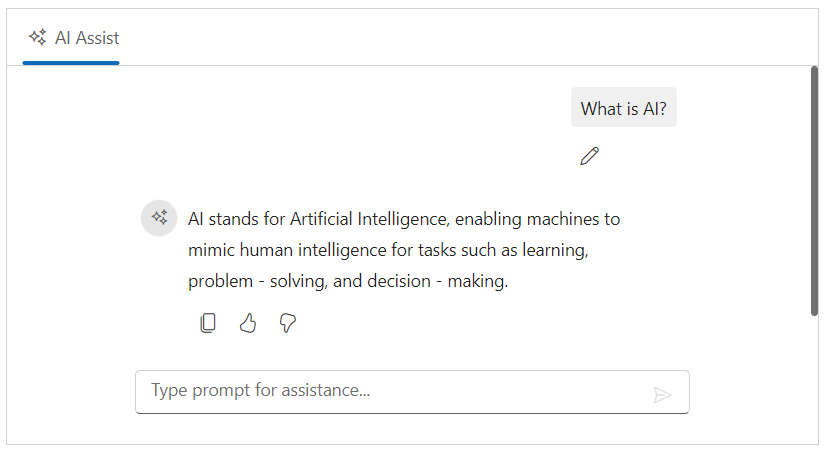Image resolution: width=825 pixels, height=451 pixels.
Task: Click the response line starting "mimic human intelligence"
Action: (x=394, y=250)
